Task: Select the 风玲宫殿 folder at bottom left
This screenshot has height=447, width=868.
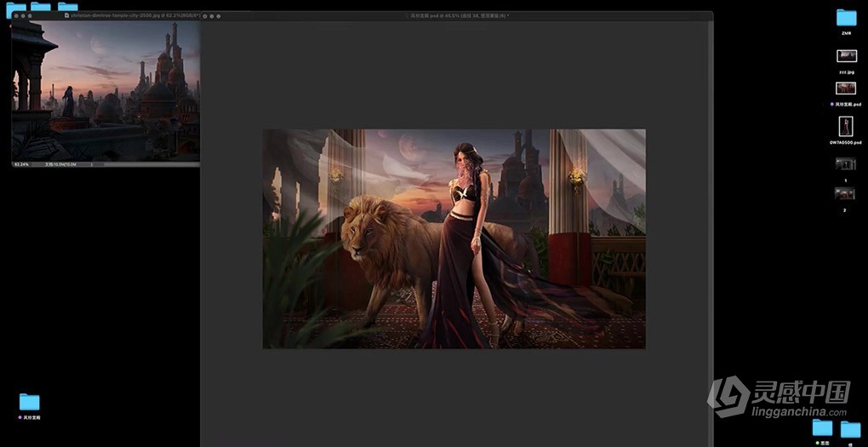Action: [30, 402]
